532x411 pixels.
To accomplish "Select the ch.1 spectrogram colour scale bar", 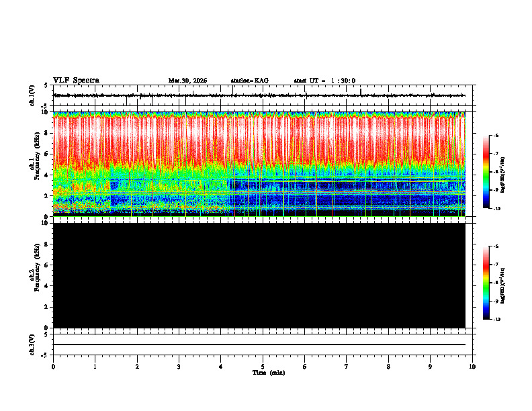I will coord(486,172).
